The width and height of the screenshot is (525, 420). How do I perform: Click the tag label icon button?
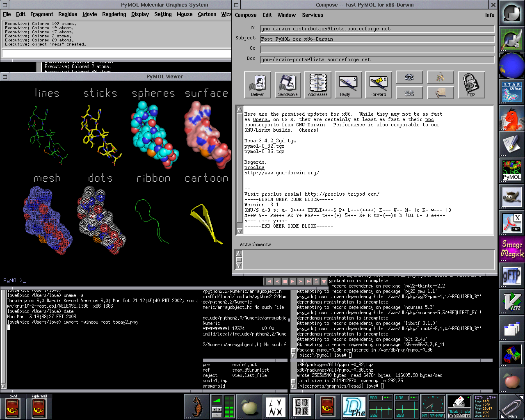(x=441, y=93)
